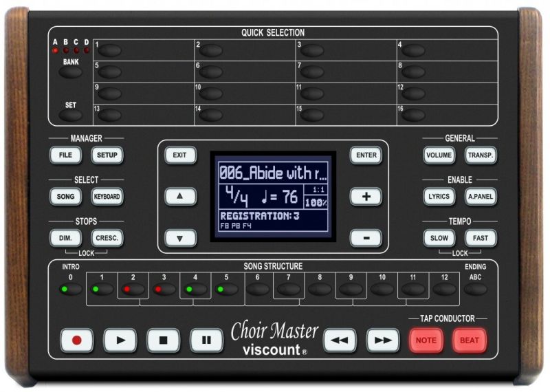Toggle song structure button 7
The width and height of the screenshot is (550, 392).
click(288, 290)
